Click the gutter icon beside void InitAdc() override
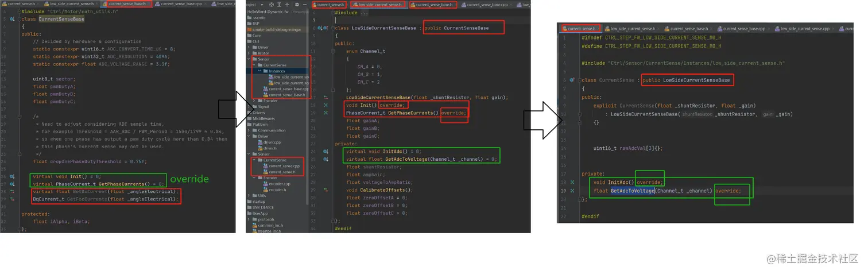Image resolution: width=868 pixels, height=274 pixels. (572, 182)
